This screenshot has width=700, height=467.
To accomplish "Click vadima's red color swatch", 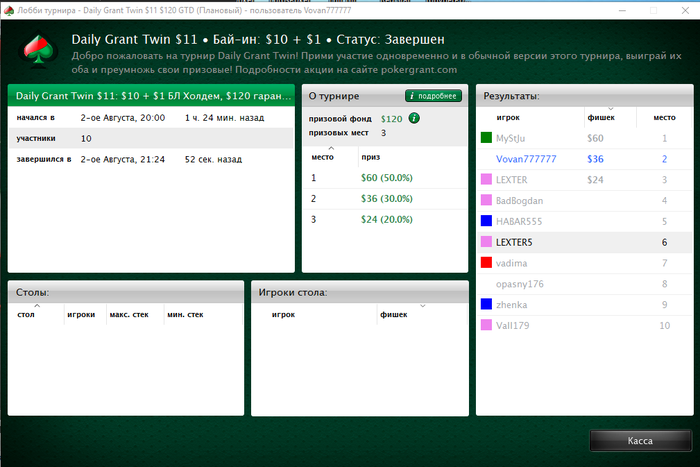I will tap(486, 263).
